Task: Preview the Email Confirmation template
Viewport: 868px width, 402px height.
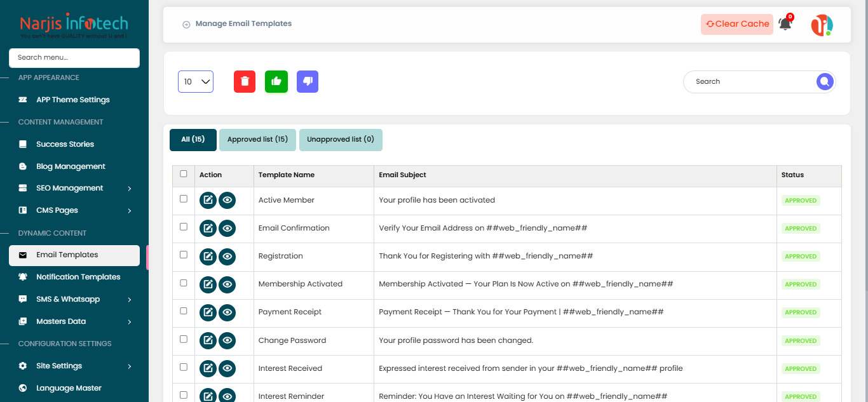Action: point(227,229)
